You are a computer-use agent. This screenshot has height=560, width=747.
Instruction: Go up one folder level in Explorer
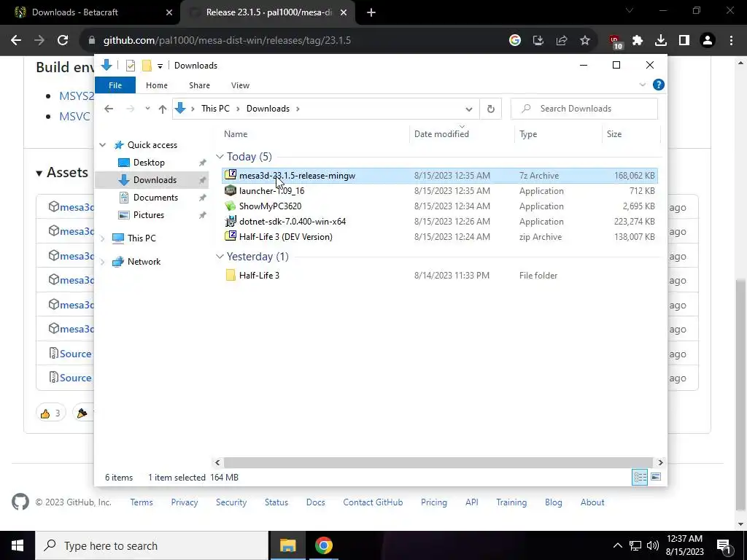pos(163,109)
